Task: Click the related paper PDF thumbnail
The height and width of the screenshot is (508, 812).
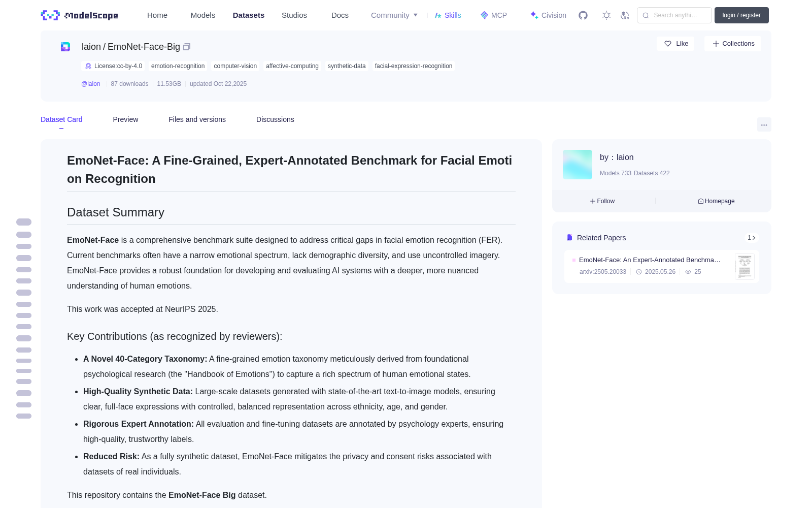Action: pos(745,266)
